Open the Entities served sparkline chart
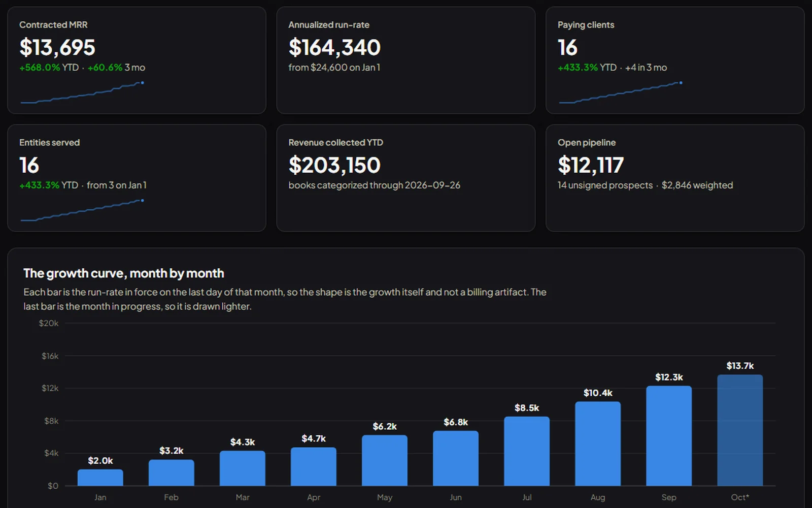The width and height of the screenshot is (812, 508). coord(82,210)
